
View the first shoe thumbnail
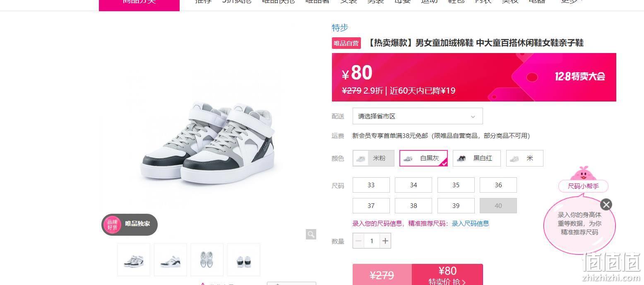click(x=134, y=260)
